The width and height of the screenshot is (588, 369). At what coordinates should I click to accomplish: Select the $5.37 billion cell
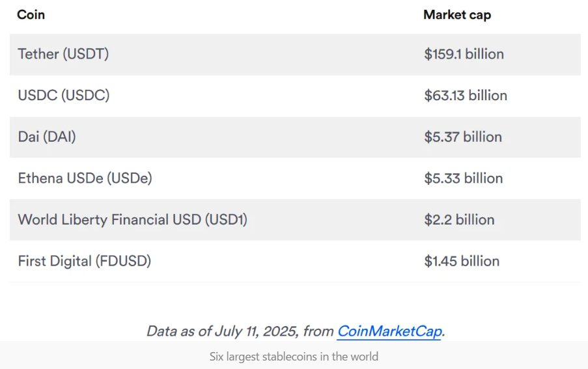pyautogui.click(x=463, y=137)
